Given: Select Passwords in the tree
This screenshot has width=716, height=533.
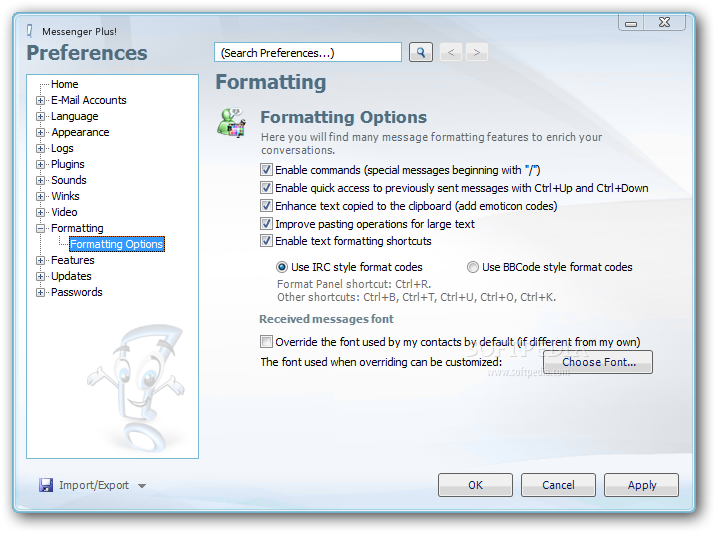Looking at the screenshot, I should coord(77,292).
